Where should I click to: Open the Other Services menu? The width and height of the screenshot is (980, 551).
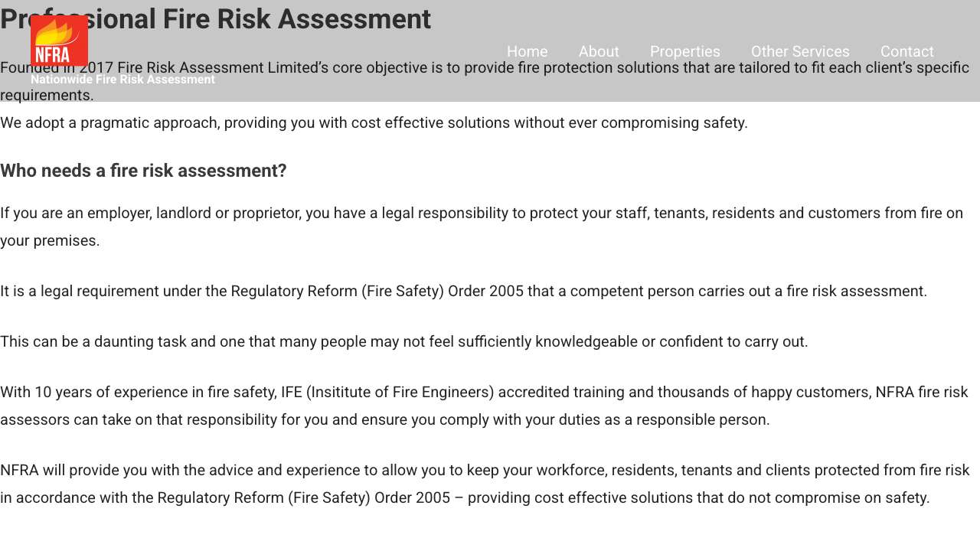[800, 51]
